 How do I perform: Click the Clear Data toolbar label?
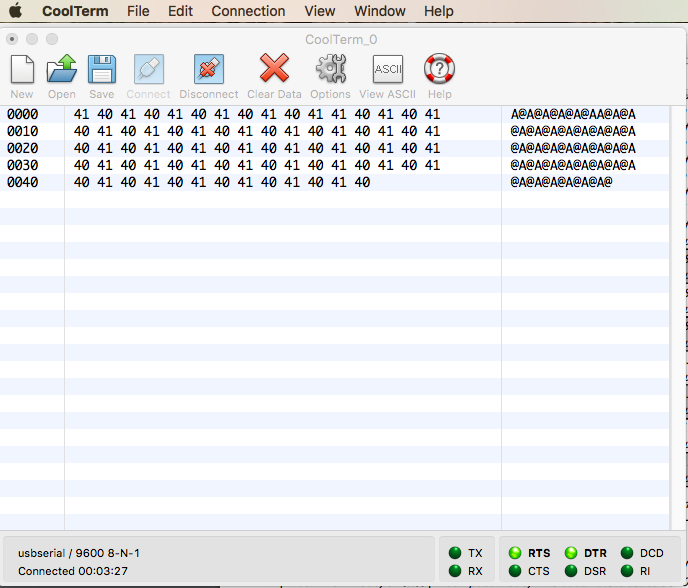(x=274, y=94)
